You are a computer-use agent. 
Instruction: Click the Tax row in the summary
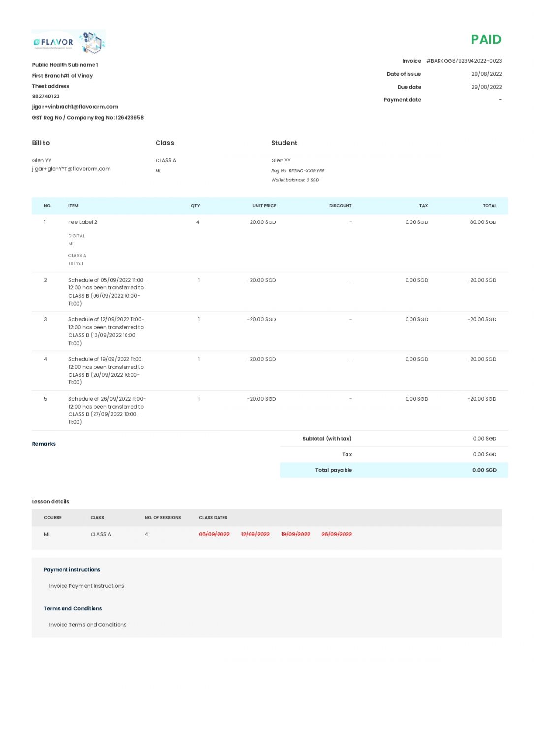pos(347,454)
